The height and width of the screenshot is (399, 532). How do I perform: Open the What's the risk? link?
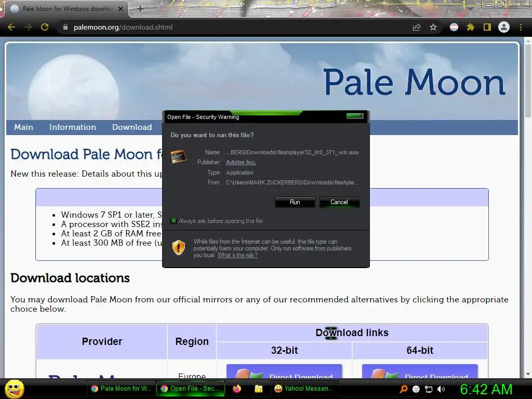tap(237, 255)
